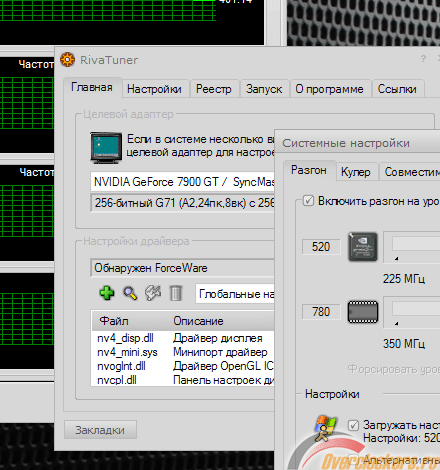Click the Windows startup icon under Настройки
This screenshot has width=440, height=470.
[x=325, y=429]
